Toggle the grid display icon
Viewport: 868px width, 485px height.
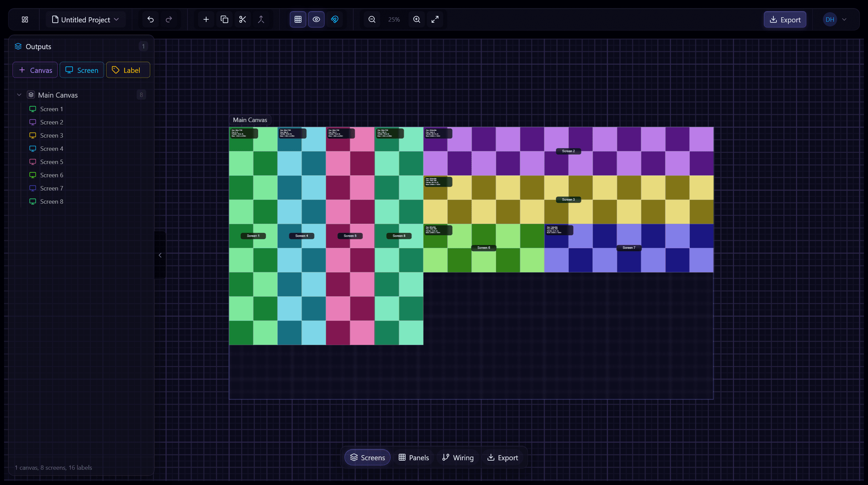pyautogui.click(x=297, y=19)
